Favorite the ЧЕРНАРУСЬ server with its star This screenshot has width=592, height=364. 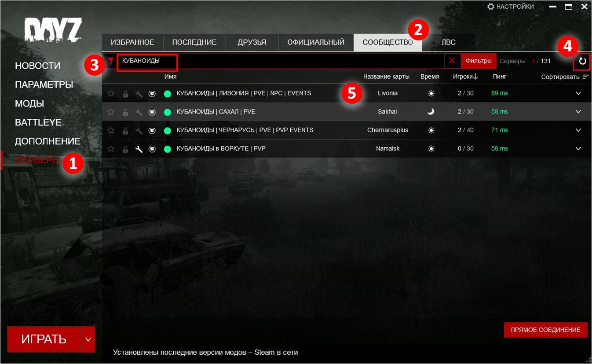tap(111, 130)
